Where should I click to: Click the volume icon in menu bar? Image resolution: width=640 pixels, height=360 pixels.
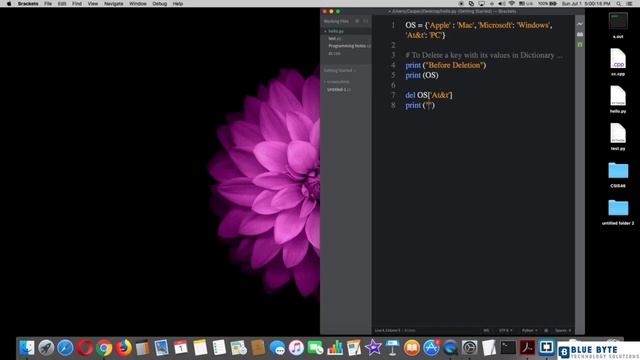[502, 4]
